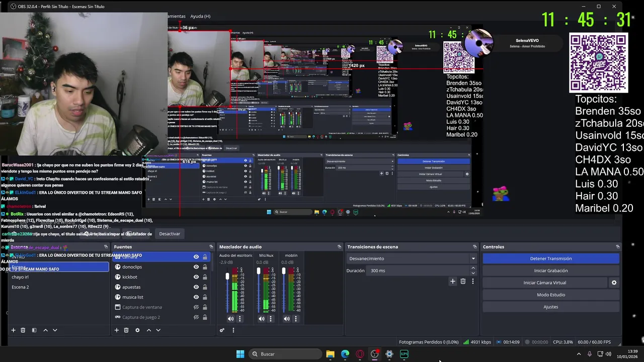
Task: Open virtual camera settings gear icon
Action: tap(614, 283)
